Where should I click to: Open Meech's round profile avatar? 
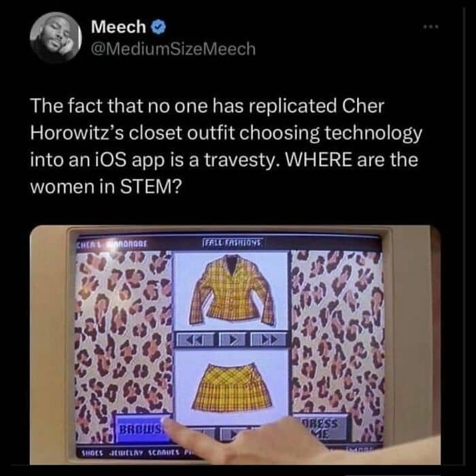tap(56, 37)
